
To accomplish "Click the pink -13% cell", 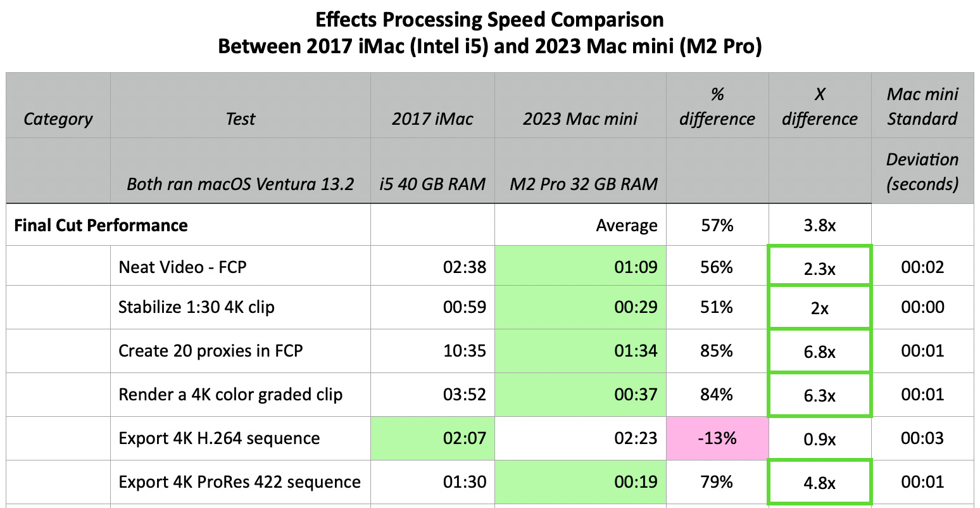I will tap(717, 438).
